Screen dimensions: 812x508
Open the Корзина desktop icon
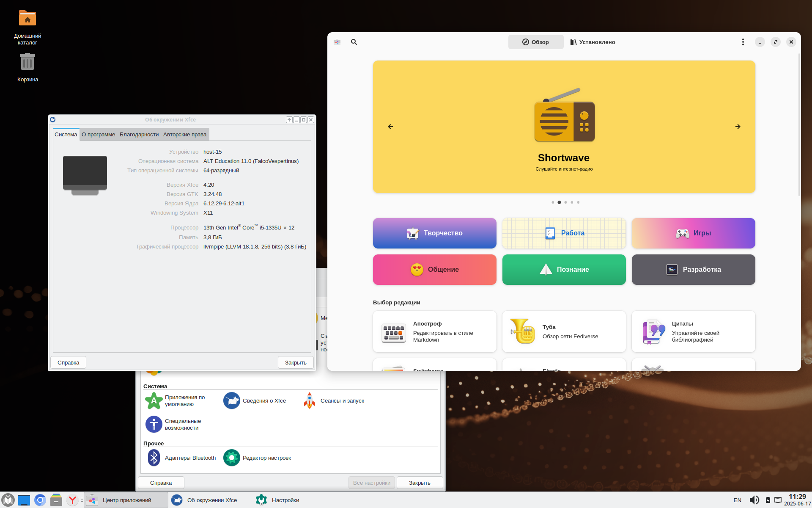pos(27,68)
